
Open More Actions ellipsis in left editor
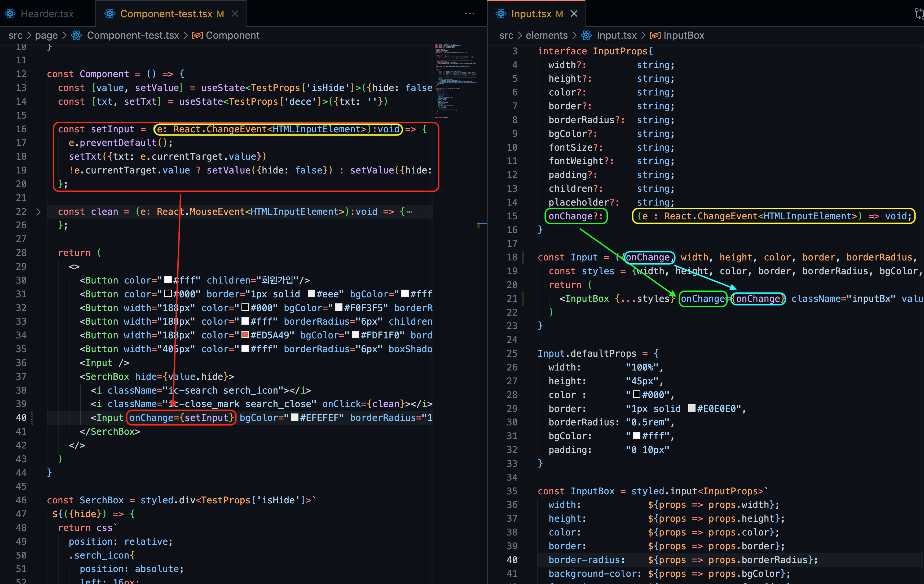point(469,14)
